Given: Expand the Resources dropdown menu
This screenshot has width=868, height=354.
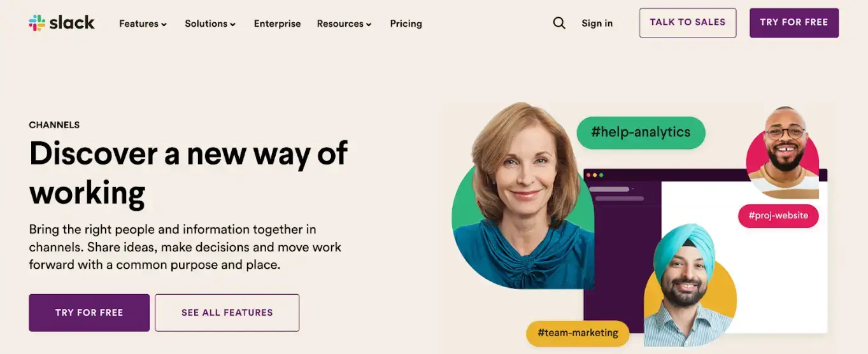Looking at the screenshot, I should coord(344,24).
